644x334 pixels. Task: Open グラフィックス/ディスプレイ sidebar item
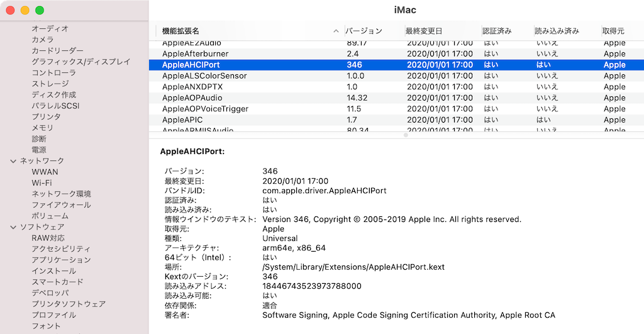81,62
